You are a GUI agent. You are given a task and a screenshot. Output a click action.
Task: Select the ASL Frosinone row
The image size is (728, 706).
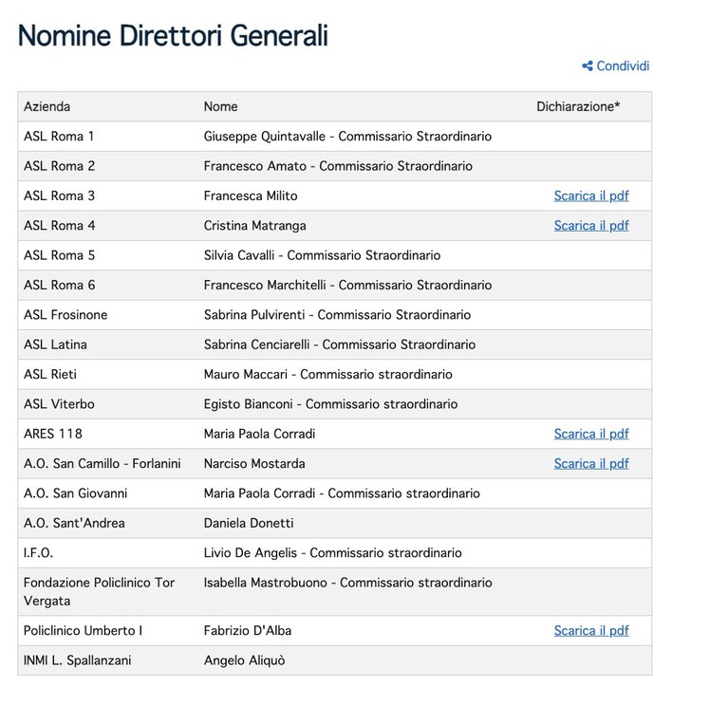(x=335, y=315)
